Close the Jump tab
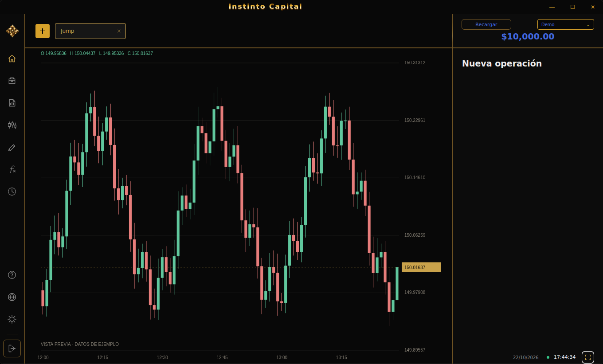The width and height of the screenshot is (603, 364). [x=119, y=31]
